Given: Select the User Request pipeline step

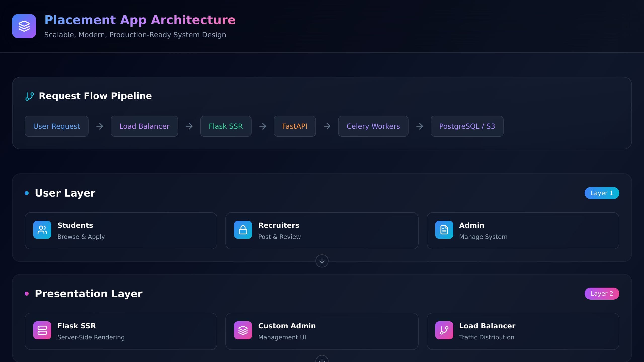Looking at the screenshot, I should [x=57, y=126].
